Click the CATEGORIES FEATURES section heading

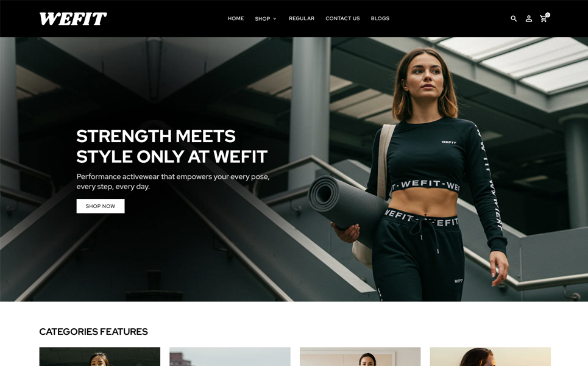click(x=93, y=331)
